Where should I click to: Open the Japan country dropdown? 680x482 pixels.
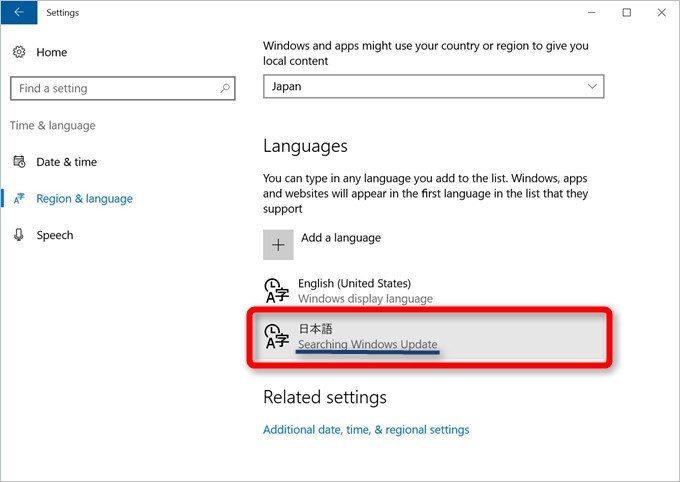point(433,87)
